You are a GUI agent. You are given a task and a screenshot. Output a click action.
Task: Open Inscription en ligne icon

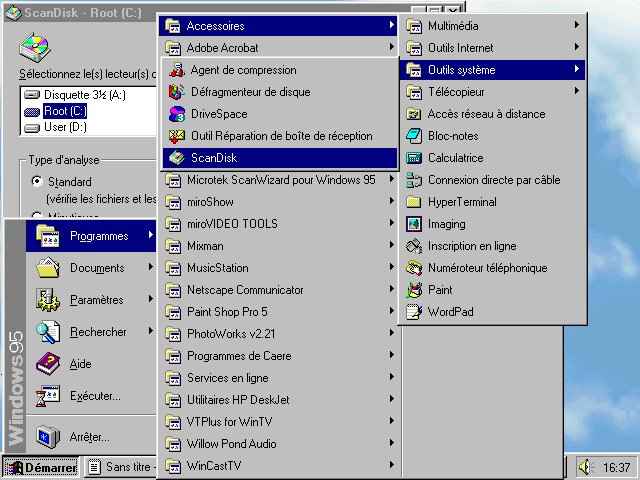click(x=414, y=246)
